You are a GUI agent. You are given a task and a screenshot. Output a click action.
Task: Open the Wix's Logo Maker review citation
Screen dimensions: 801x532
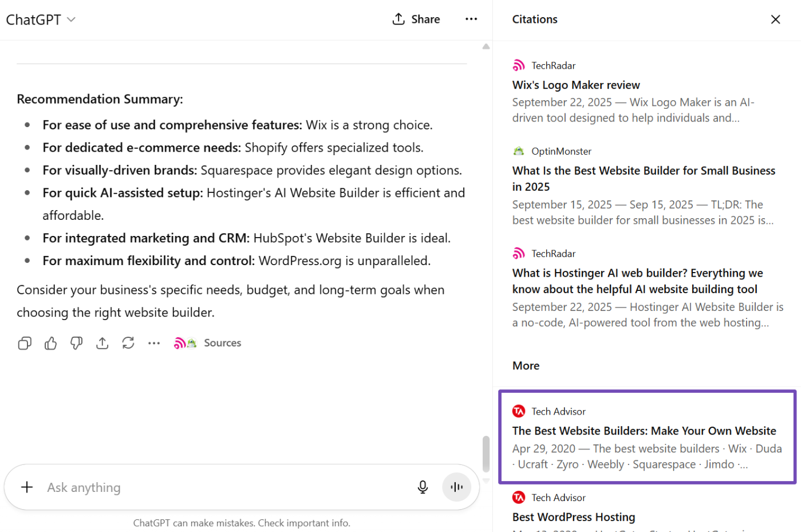point(575,85)
